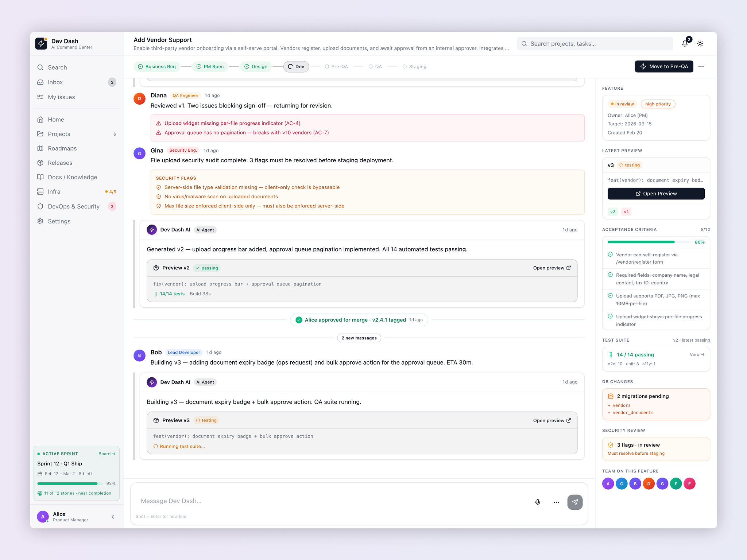The width and height of the screenshot is (747, 560).
Task: Toggle light/dark theme with sun icon
Action: (700, 43)
